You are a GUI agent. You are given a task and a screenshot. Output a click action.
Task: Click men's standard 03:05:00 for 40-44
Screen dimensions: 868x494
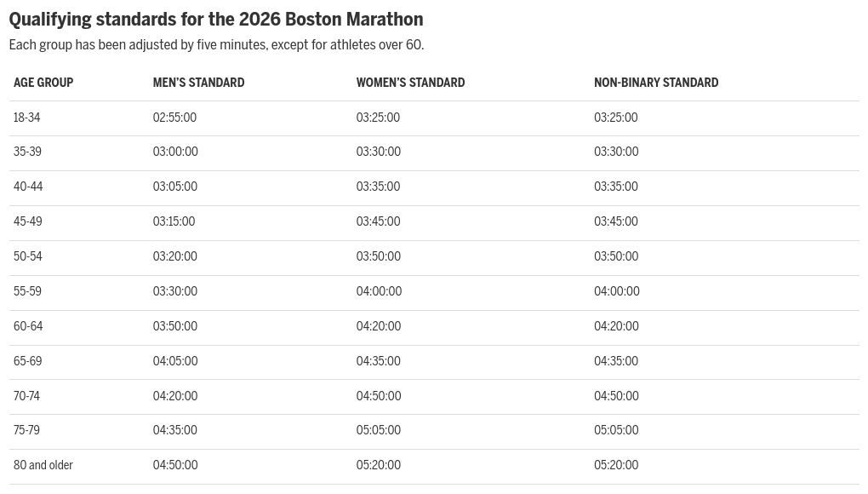[175, 187]
